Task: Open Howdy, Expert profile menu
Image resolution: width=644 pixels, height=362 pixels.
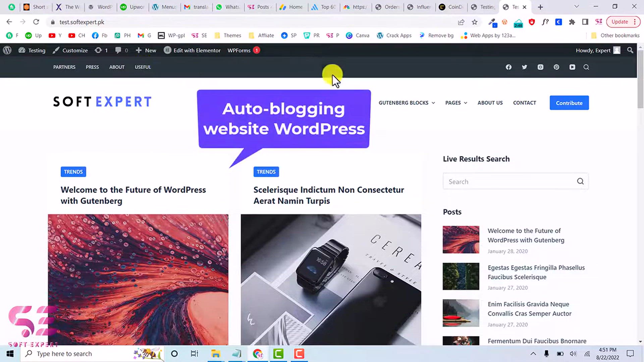Action: pyautogui.click(x=598, y=50)
